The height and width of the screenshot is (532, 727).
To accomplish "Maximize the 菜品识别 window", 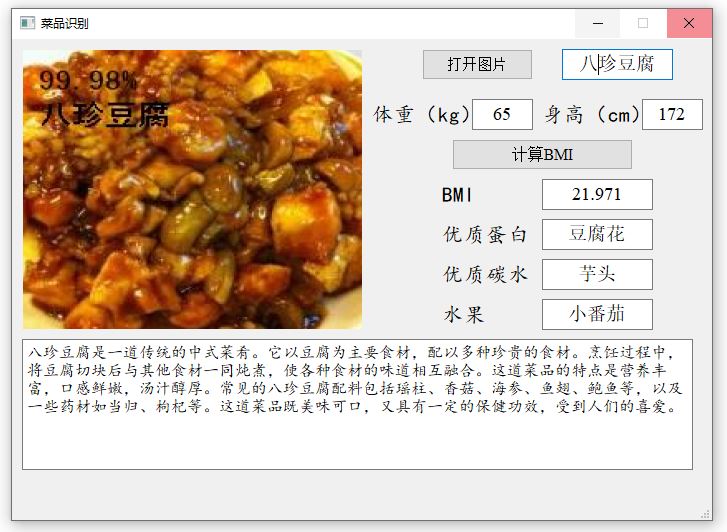I will pyautogui.click(x=643, y=23).
